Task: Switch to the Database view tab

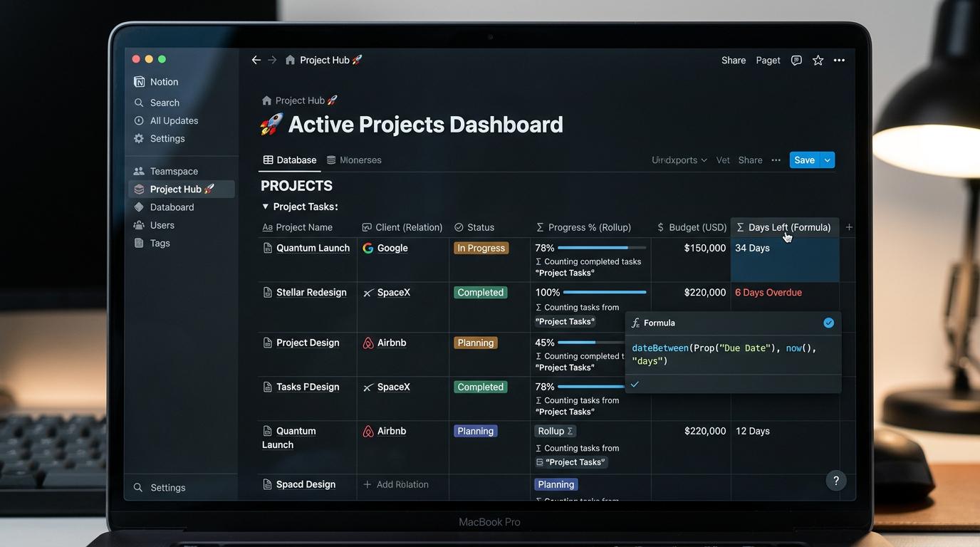Action: point(290,160)
